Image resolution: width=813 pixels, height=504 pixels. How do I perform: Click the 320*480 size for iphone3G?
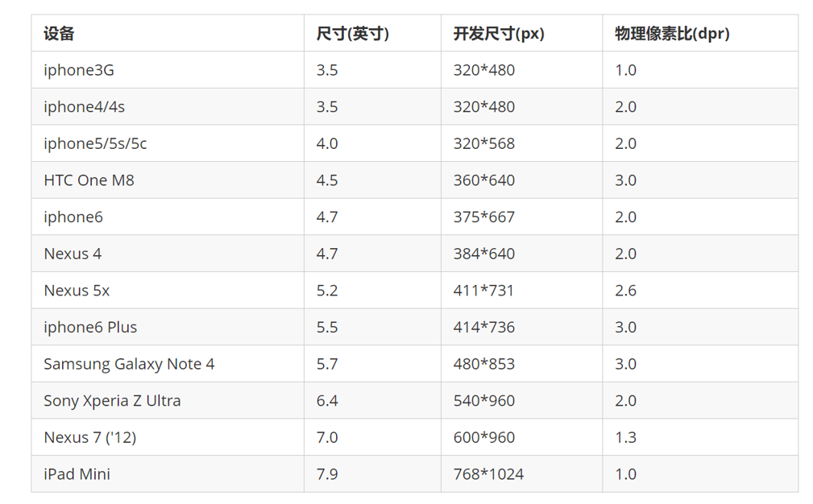[x=483, y=70]
